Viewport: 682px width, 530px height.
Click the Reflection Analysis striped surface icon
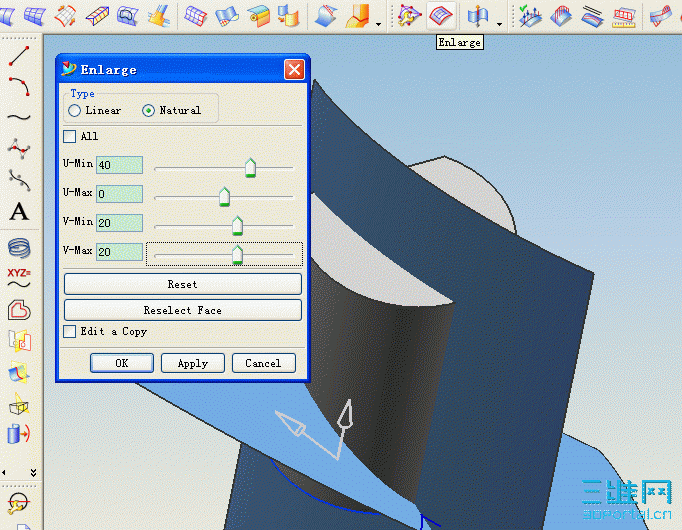592,17
